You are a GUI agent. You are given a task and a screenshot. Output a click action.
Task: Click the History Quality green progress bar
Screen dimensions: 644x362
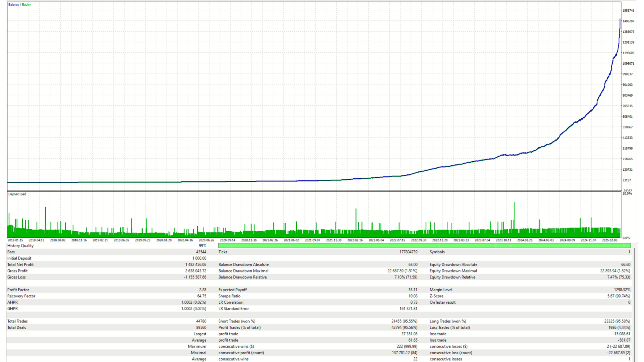point(424,246)
